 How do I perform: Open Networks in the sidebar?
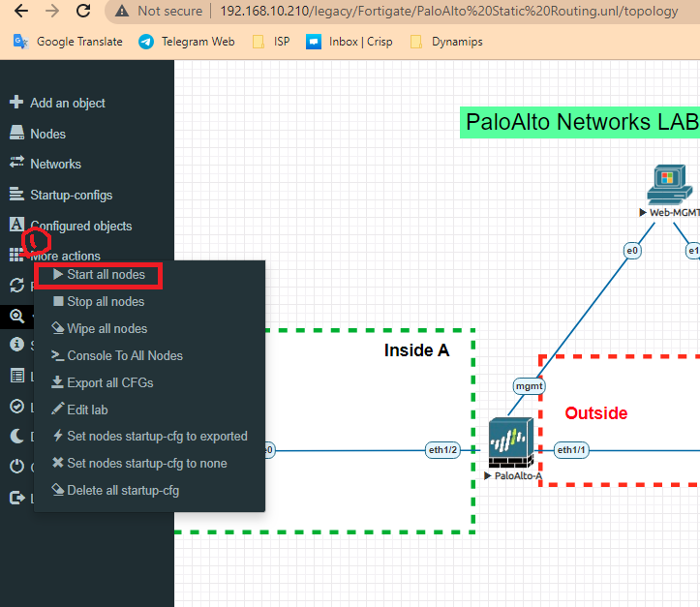pos(55,165)
